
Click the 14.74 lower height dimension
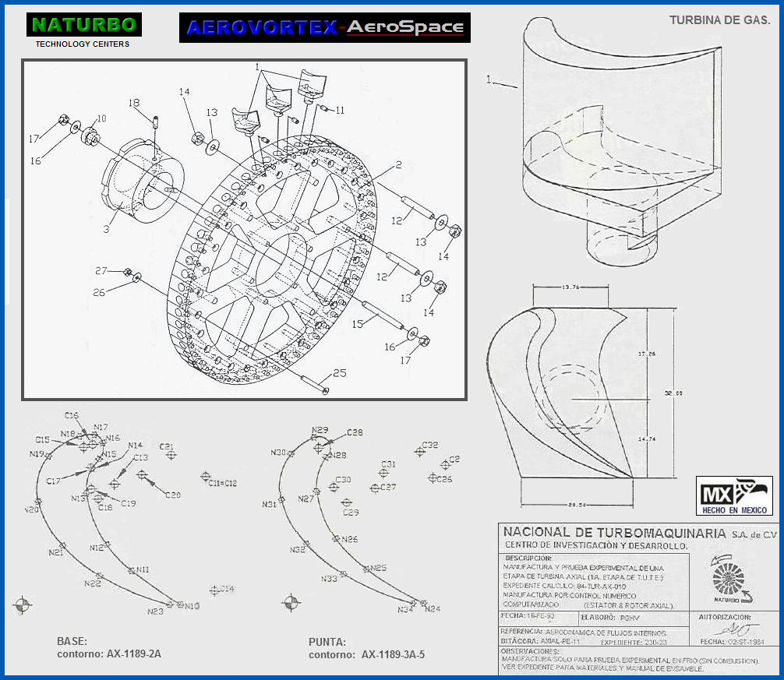tap(647, 439)
